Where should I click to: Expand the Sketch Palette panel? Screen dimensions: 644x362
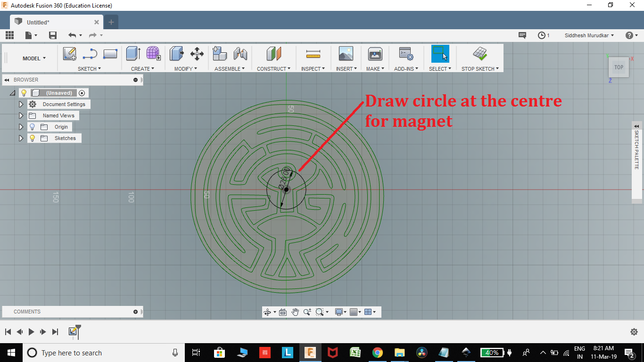[x=637, y=126]
